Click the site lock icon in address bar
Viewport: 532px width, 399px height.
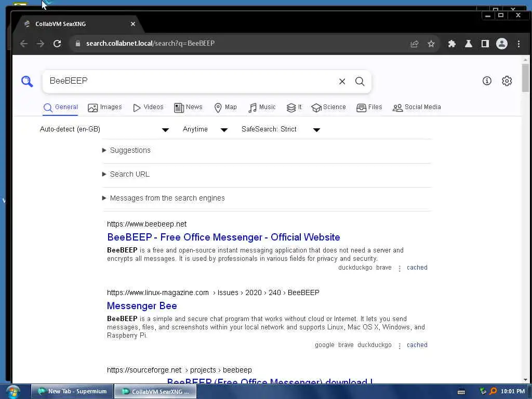[78, 44]
